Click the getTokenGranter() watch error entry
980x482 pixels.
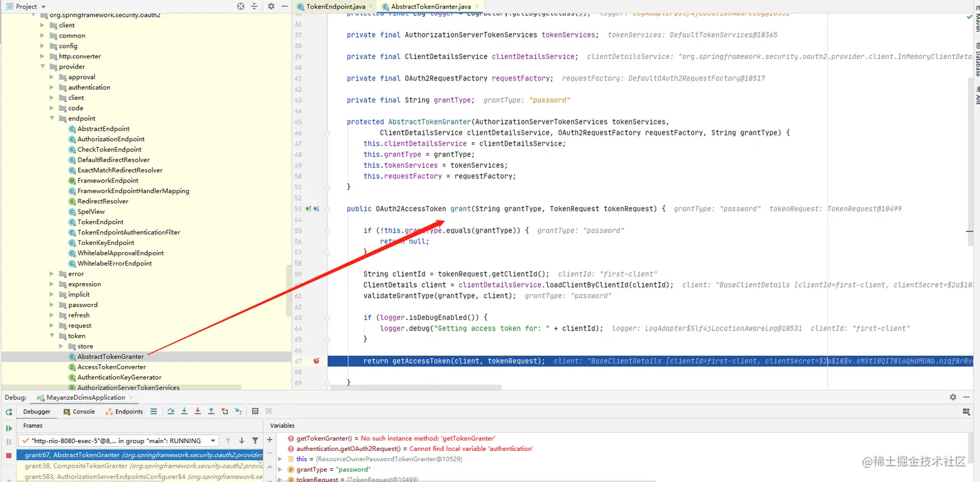pos(391,439)
